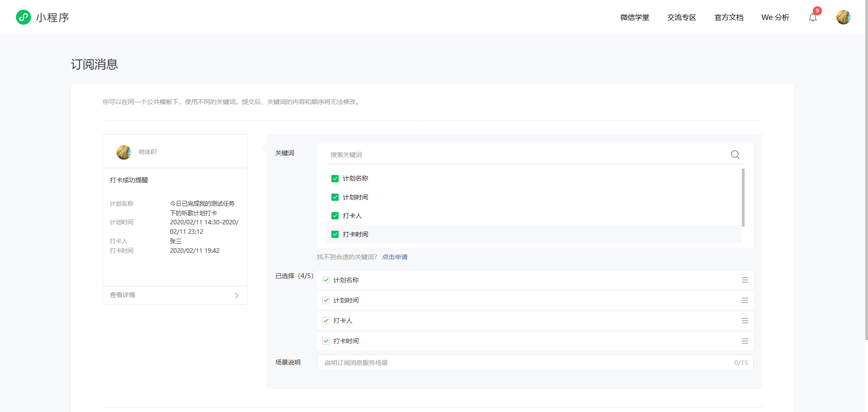868x412 pixels.
Task: Click the 打卡成功提醒 template title
Action: pyautogui.click(x=129, y=180)
